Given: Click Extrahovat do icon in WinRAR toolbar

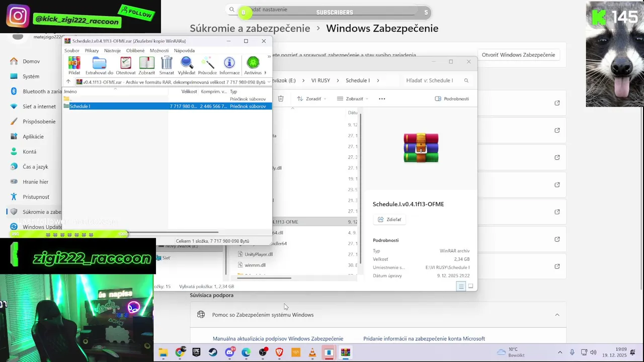Looking at the screenshot, I should coord(99,65).
